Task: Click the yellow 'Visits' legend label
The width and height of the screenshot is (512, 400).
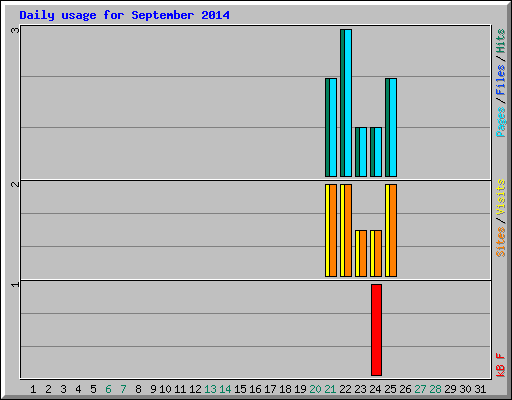Action: (501, 197)
